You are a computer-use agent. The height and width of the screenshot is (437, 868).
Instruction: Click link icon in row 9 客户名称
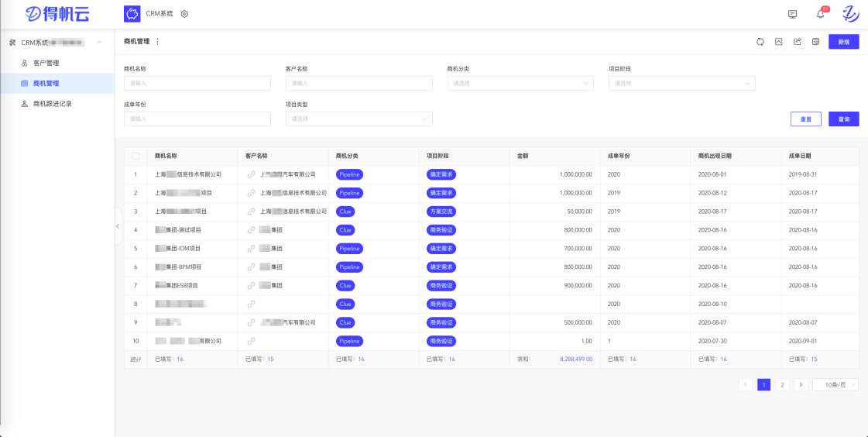pos(252,322)
